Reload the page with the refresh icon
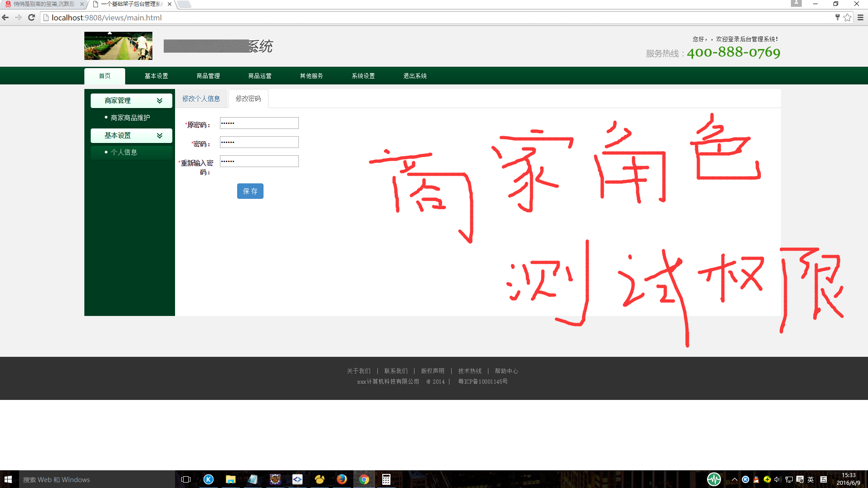This screenshot has width=868, height=488. pyautogui.click(x=31, y=18)
